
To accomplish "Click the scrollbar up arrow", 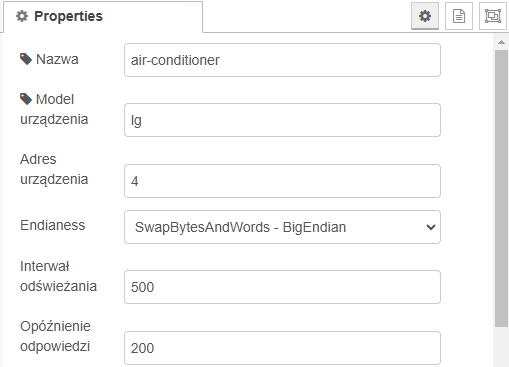I will pyautogui.click(x=501, y=42).
